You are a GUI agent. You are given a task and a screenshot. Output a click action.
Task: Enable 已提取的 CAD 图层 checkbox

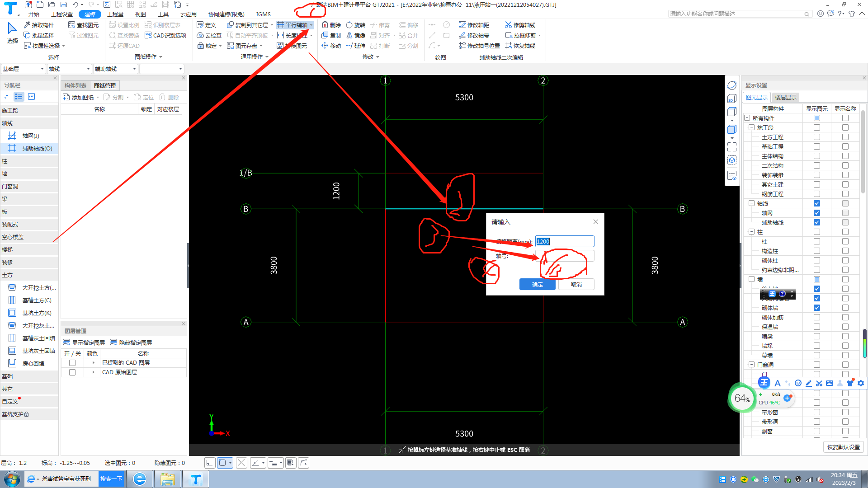click(x=72, y=363)
